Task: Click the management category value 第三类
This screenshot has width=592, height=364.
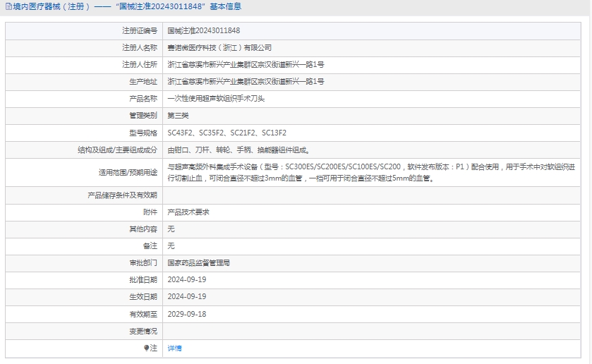Action: click(178, 116)
